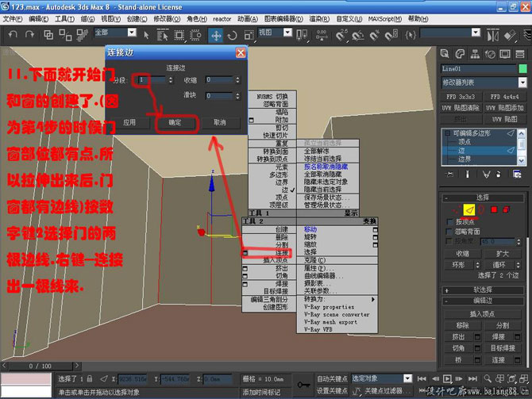Activate Unlink Selection tool

(65, 35)
